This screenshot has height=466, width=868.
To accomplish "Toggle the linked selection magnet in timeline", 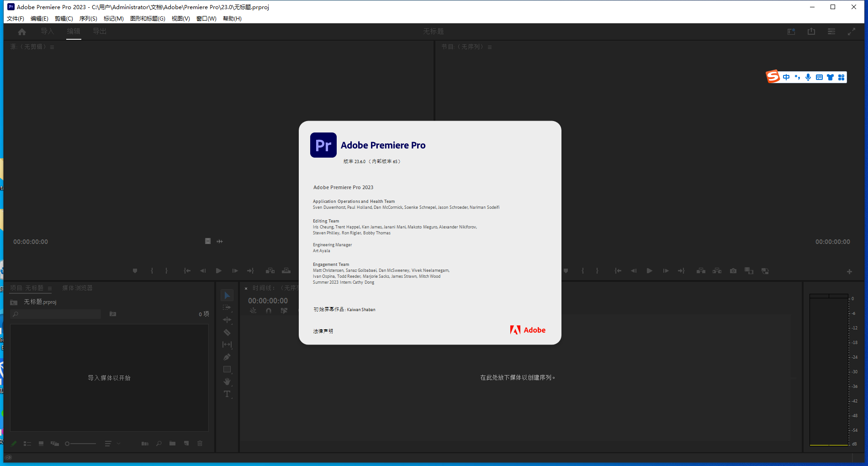I will [284, 311].
